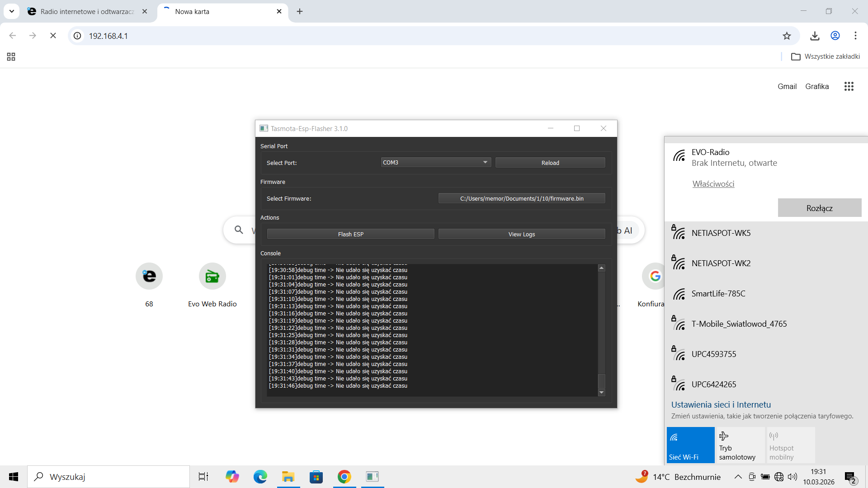The width and height of the screenshot is (868, 488).
Task: Click the bookmark star icon
Action: (787, 36)
